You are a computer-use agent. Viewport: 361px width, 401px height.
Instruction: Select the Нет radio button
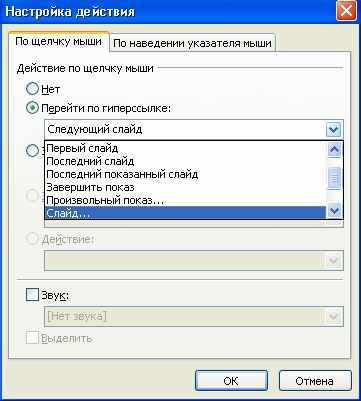tap(32, 89)
